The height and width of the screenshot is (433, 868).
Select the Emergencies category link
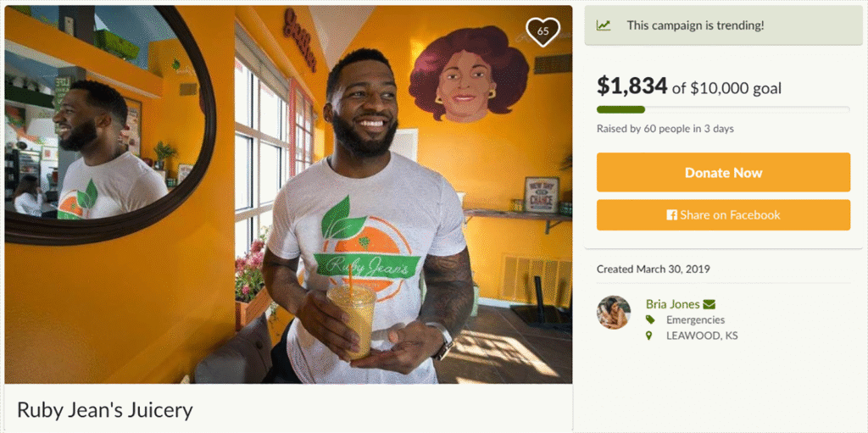coord(695,320)
